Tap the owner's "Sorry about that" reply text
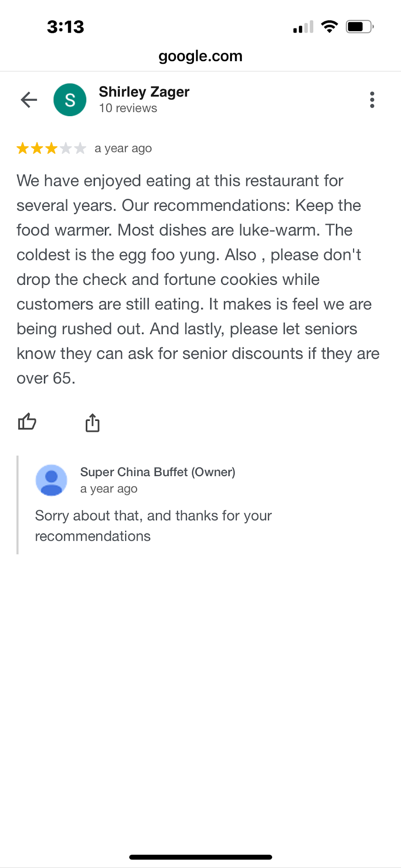Image resolution: width=401 pixels, height=868 pixels. tap(153, 525)
